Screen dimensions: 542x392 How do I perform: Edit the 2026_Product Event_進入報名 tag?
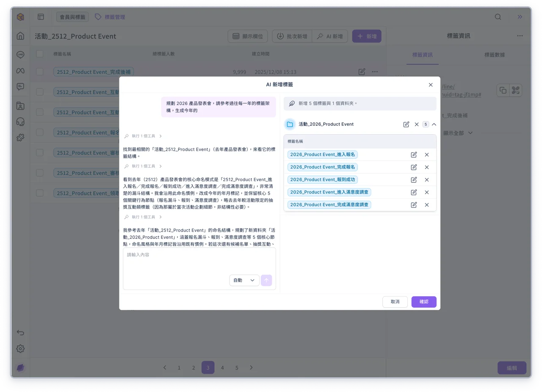(414, 155)
